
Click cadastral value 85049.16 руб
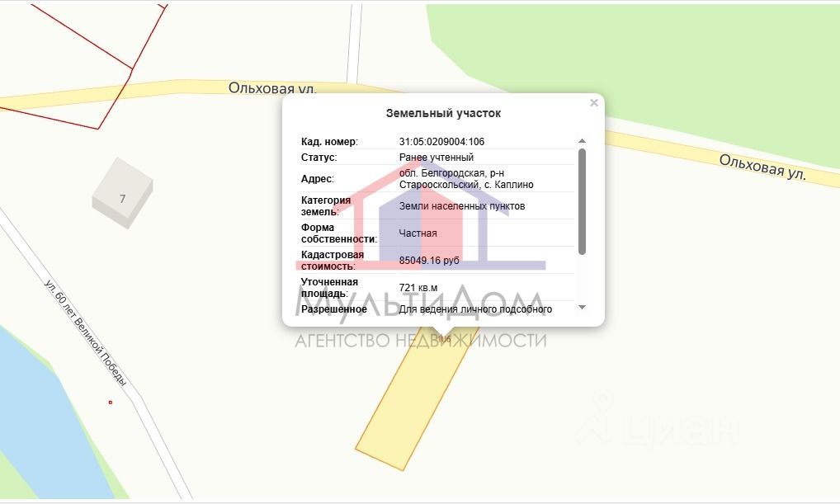[429, 261]
